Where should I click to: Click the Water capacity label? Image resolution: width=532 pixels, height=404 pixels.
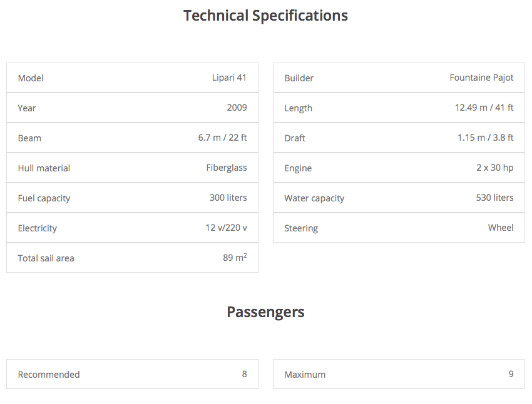314,198
